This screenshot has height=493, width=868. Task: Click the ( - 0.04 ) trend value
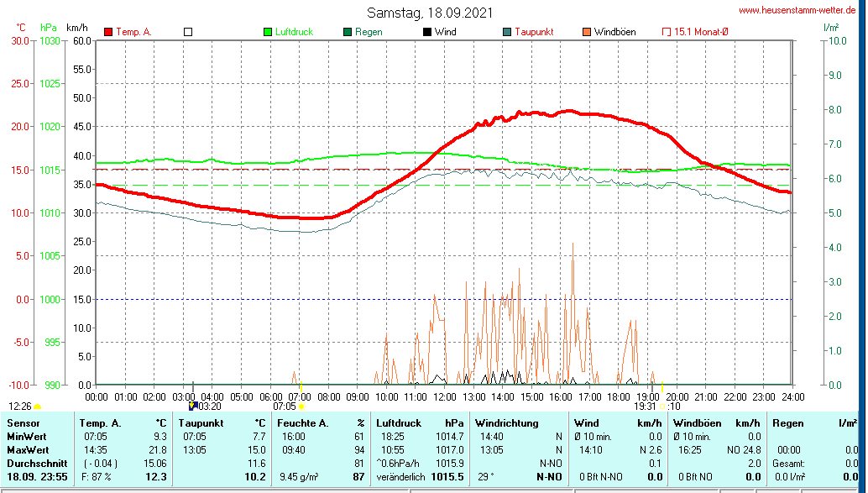[100, 463]
